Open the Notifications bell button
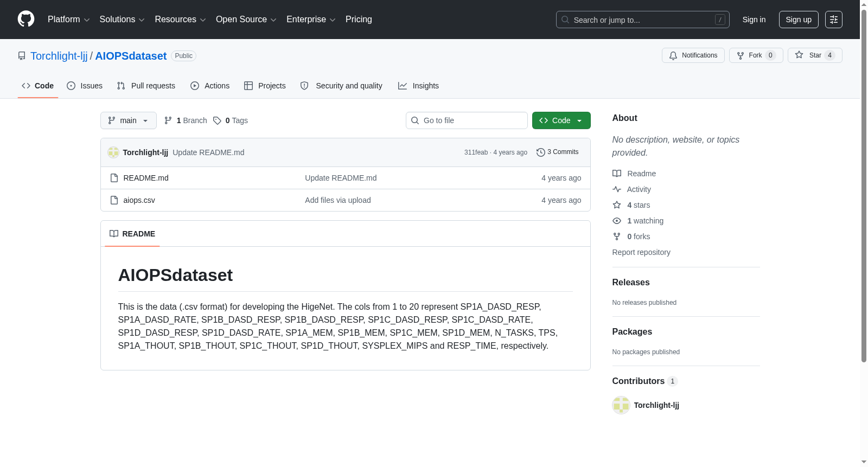The height and width of the screenshot is (467, 868). (693, 55)
